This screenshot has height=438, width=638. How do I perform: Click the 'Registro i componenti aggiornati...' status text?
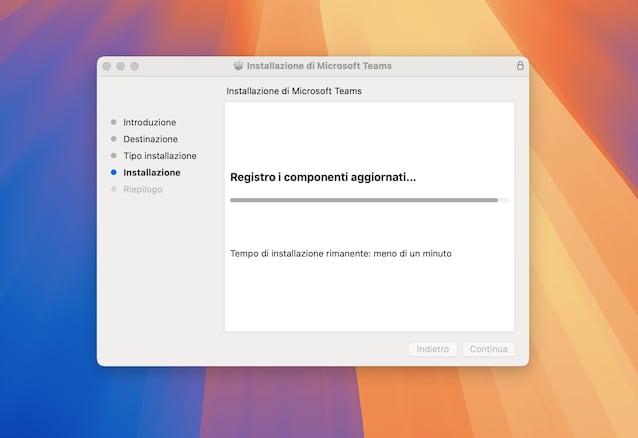pos(323,177)
